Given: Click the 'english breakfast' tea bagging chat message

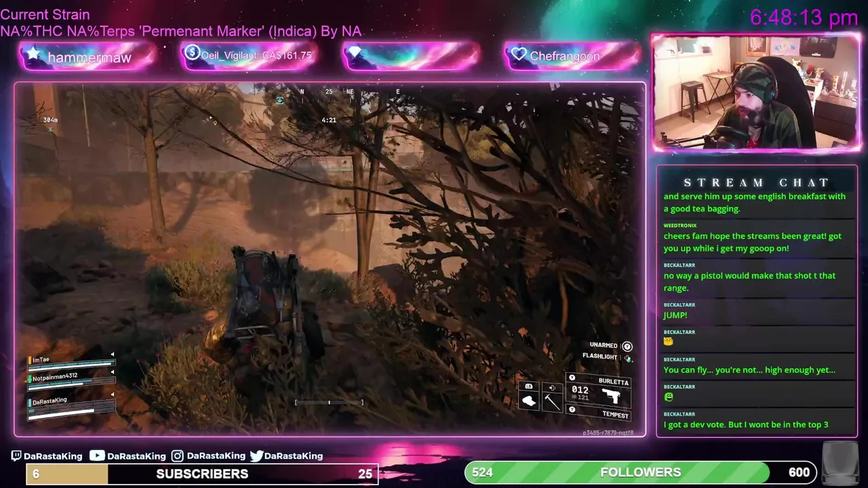Looking at the screenshot, I should point(755,203).
